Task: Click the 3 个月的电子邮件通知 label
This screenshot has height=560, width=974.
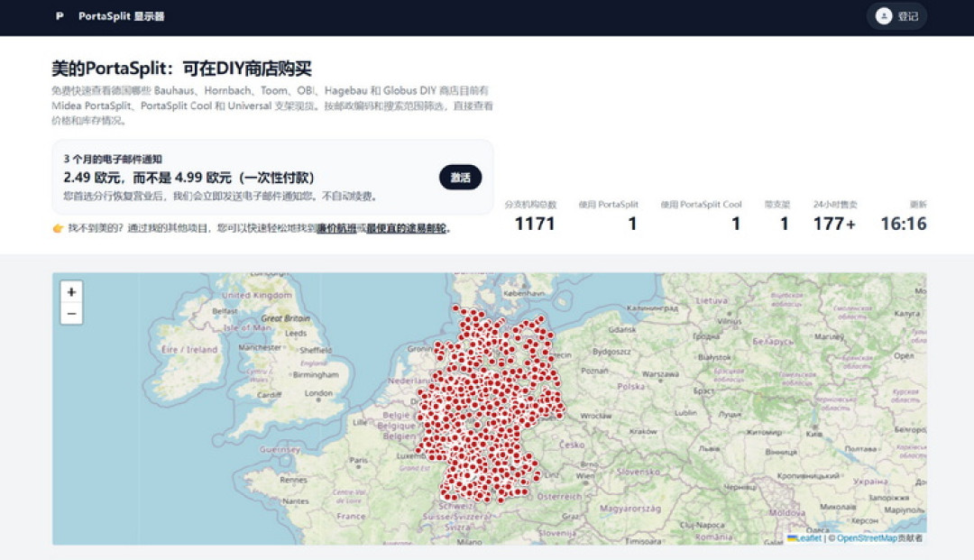Action: click(113, 159)
